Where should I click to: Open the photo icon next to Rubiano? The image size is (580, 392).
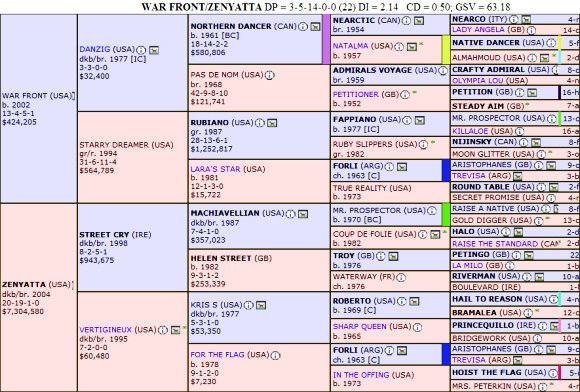click(x=272, y=123)
